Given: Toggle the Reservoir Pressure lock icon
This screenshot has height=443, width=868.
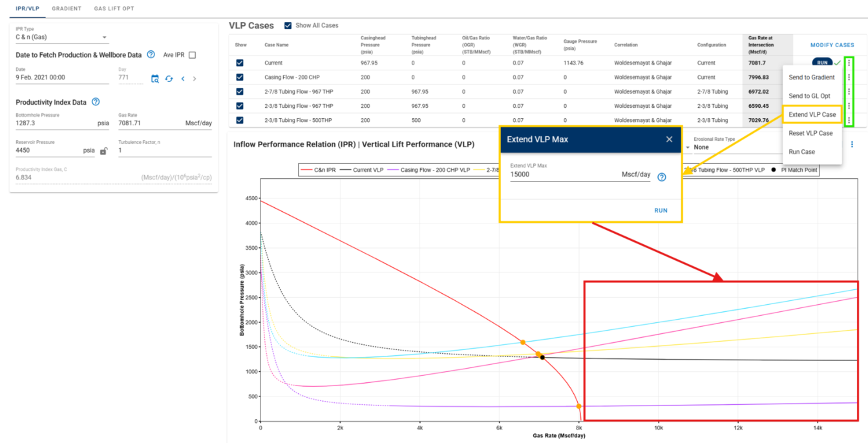Looking at the screenshot, I should tap(103, 151).
